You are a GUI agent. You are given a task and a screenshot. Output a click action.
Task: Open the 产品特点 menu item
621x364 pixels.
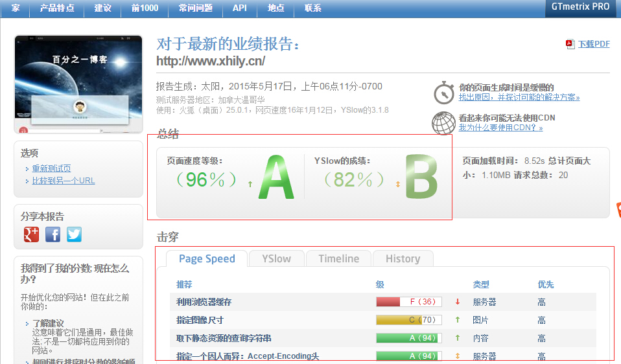point(57,8)
